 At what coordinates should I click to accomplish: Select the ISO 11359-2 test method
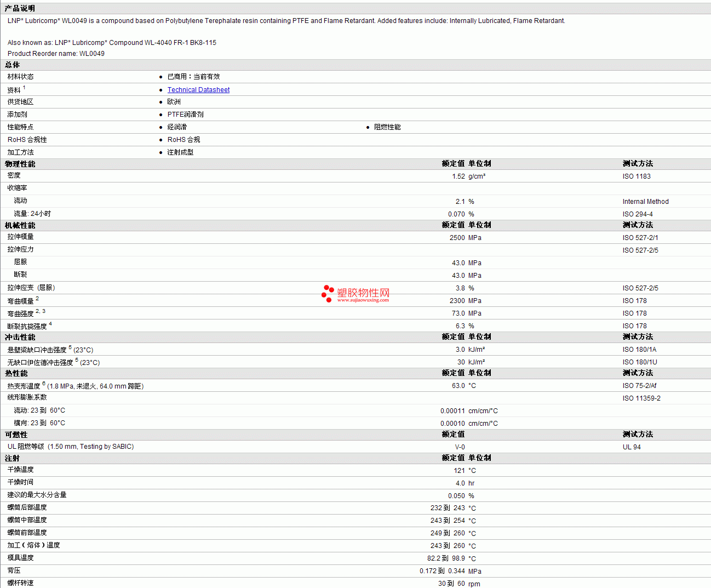click(x=641, y=398)
